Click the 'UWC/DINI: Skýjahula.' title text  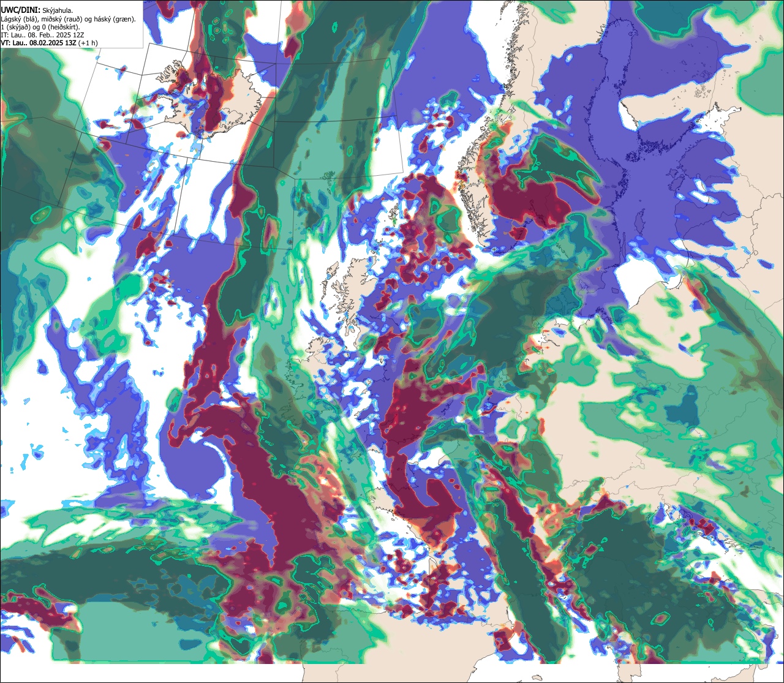pyautogui.click(x=37, y=10)
